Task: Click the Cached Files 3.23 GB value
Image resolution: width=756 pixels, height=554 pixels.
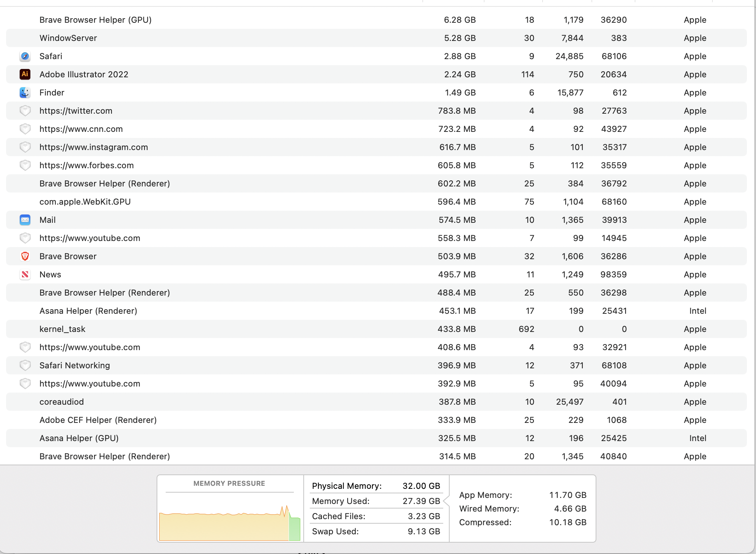Action: pyautogui.click(x=424, y=516)
